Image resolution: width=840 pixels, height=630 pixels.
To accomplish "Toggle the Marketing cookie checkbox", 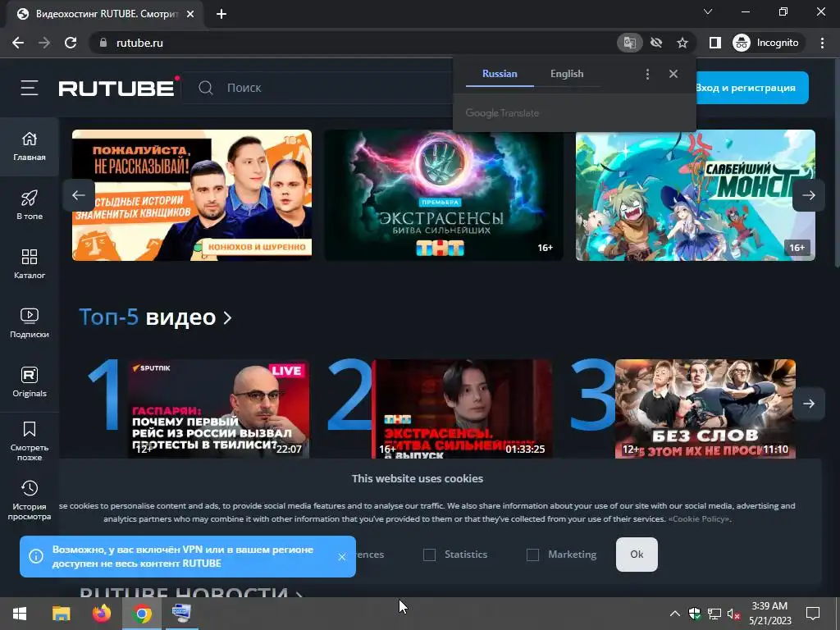I will pos(532,555).
